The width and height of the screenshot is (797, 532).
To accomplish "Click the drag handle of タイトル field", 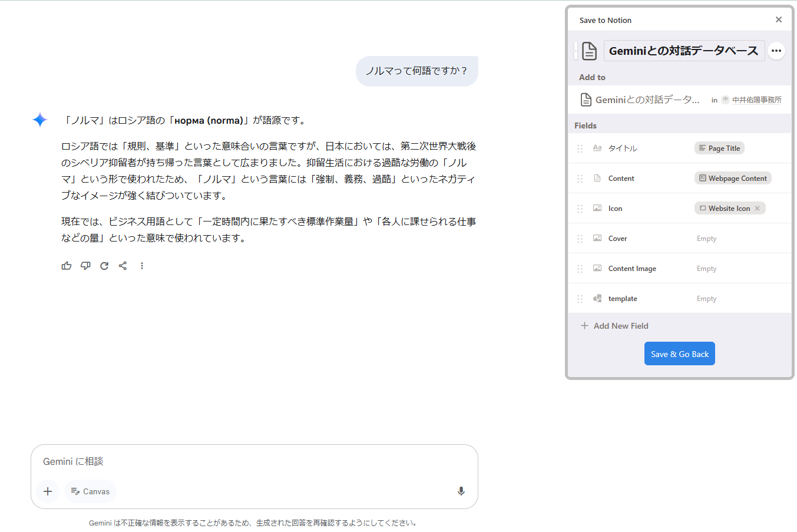I will pos(580,148).
